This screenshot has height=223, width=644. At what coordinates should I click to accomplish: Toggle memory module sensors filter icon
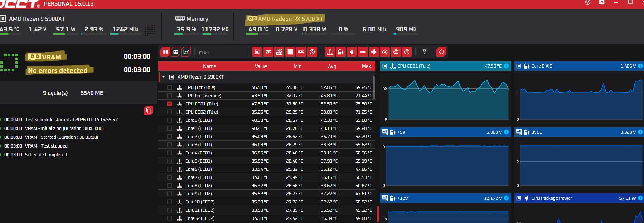(301, 52)
